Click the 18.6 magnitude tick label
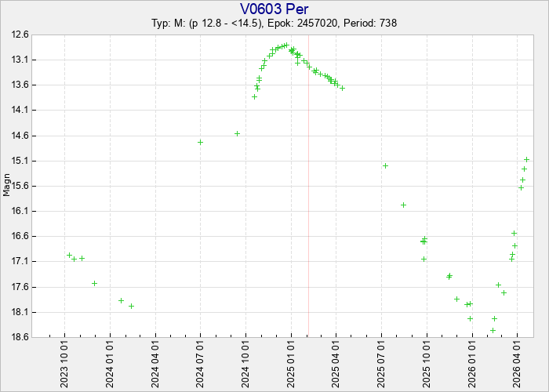Screen dimensions: 549x392 [x=19, y=337]
